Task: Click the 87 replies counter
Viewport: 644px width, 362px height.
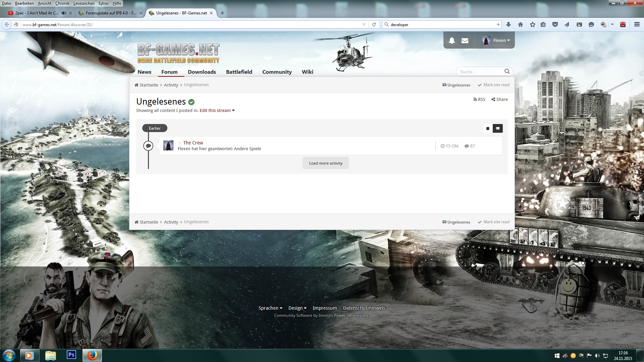Action: click(x=470, y=146)
